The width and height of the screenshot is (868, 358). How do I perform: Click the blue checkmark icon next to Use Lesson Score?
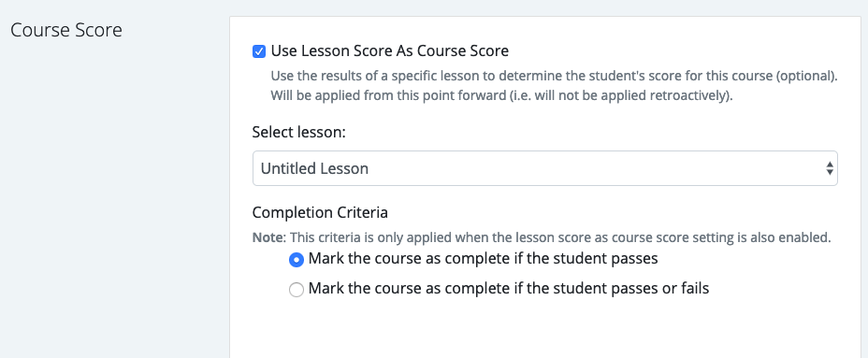pyautogui.click(x=258, y=52)
